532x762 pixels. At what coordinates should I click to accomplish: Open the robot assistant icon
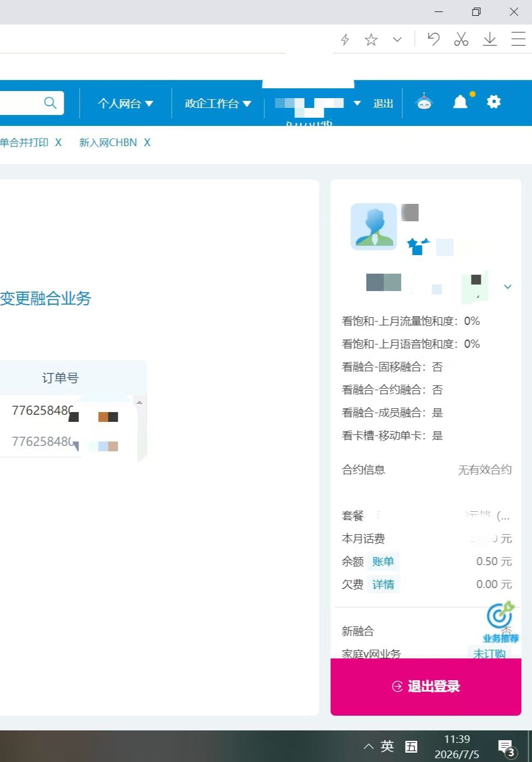coord(424,102)
